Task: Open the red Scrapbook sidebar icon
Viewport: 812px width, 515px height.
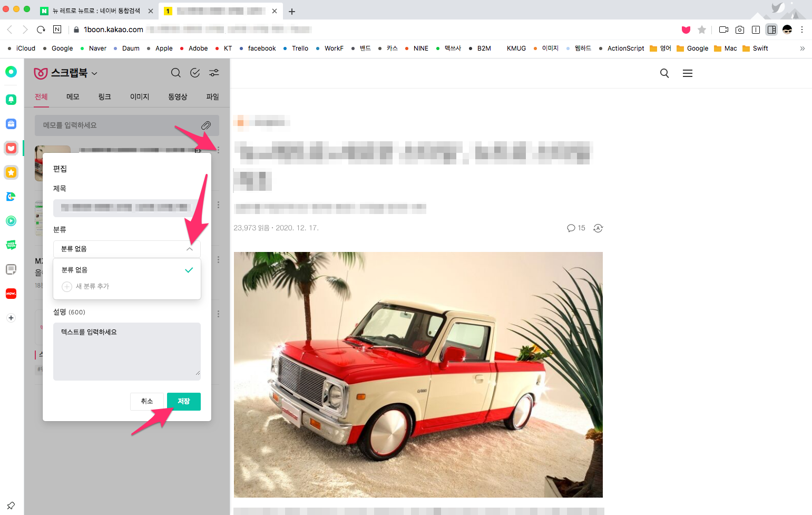Action: click(11, 148)
